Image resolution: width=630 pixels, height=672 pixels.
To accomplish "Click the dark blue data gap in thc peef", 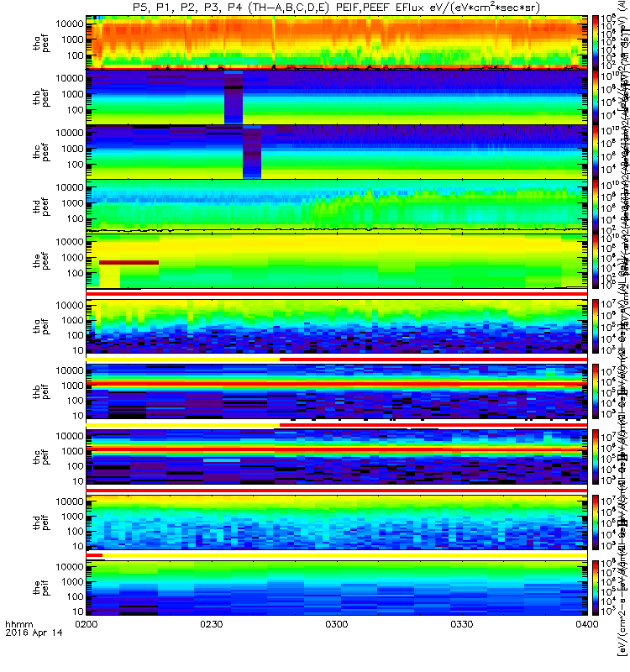I will pyautogui.click(x=252, y=152).
